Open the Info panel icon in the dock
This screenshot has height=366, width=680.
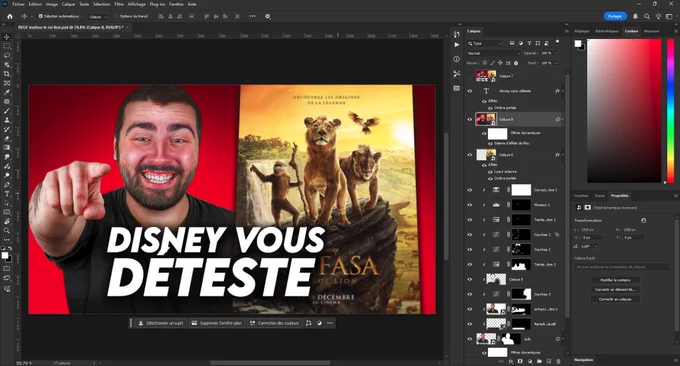click(x=457, y=59)
